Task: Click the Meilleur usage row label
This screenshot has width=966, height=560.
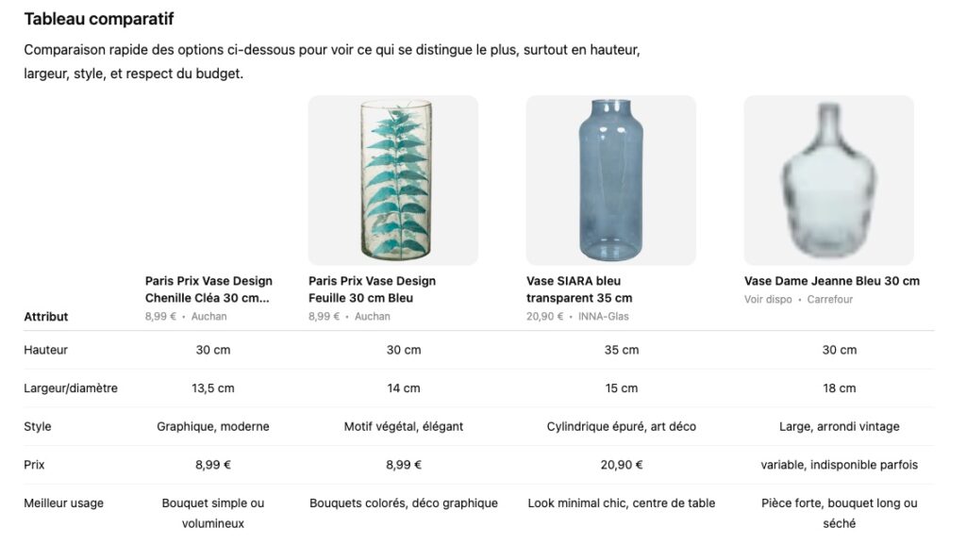Action: [x=63, y=503]
